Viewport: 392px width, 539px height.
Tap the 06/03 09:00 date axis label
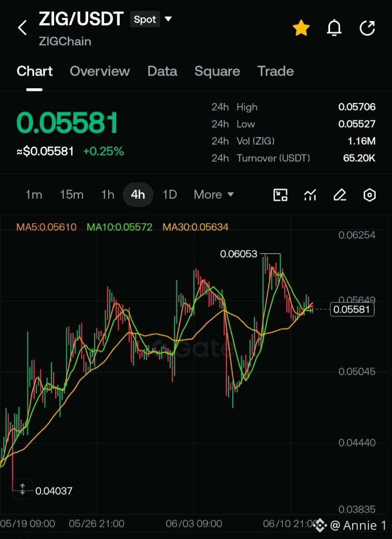point(194,524)
